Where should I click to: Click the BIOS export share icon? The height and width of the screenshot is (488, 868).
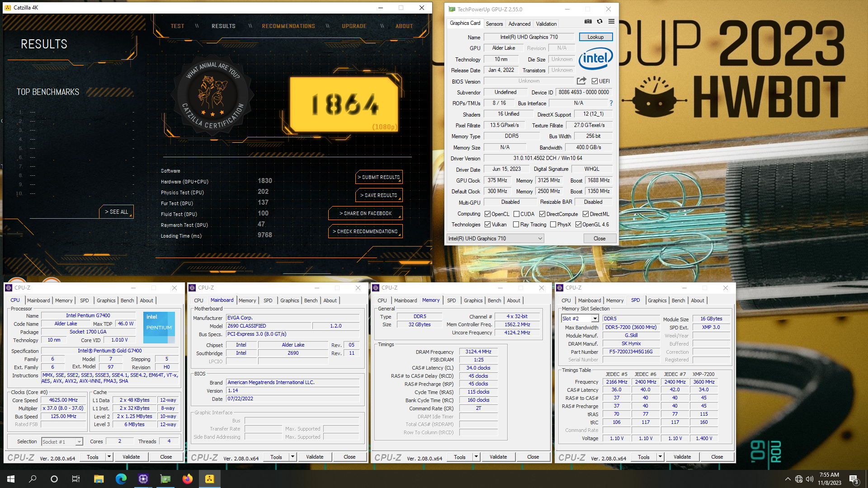click(581, 81)
